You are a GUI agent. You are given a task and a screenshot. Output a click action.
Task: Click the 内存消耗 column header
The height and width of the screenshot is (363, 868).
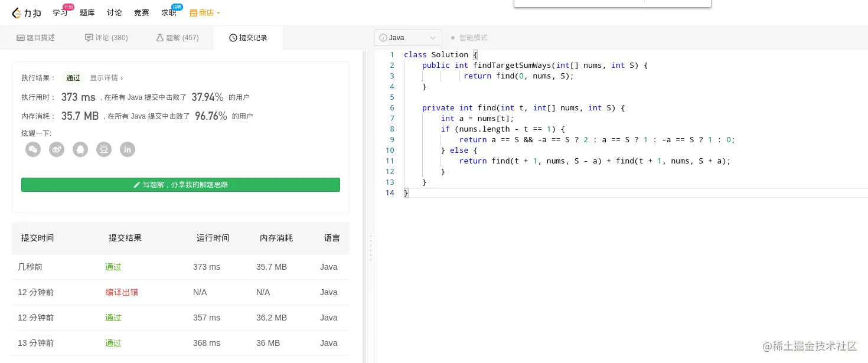276,238
